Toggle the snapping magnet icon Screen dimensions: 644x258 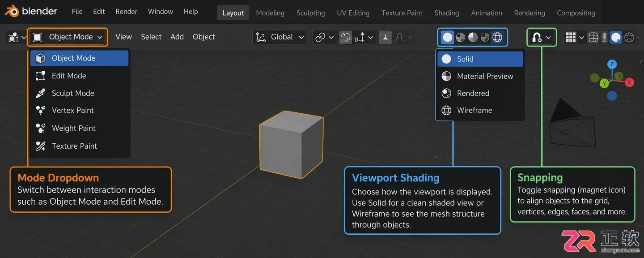point(537,38)
